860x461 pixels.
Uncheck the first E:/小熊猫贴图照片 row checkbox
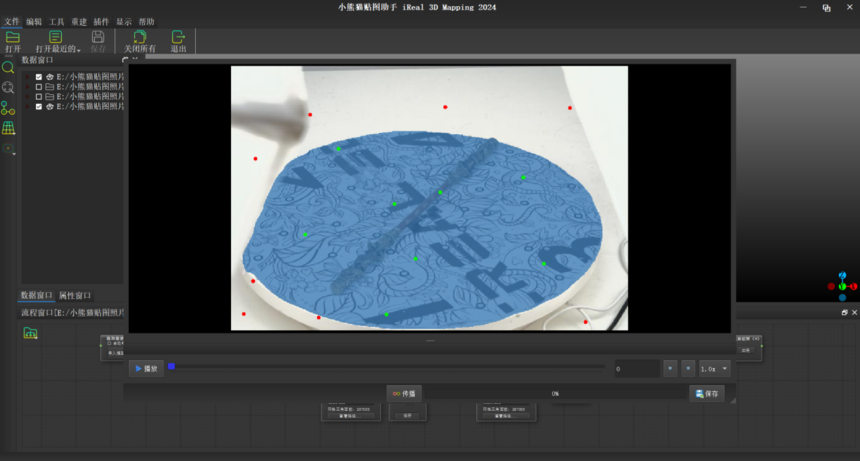pyautogui.click(x=38, y=77)
